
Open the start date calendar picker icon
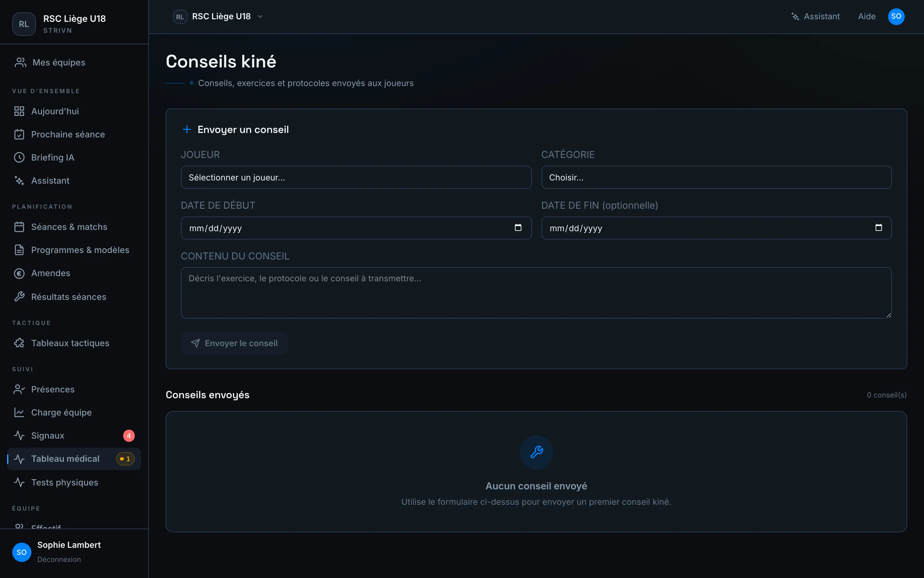click(x=518, y=228)
